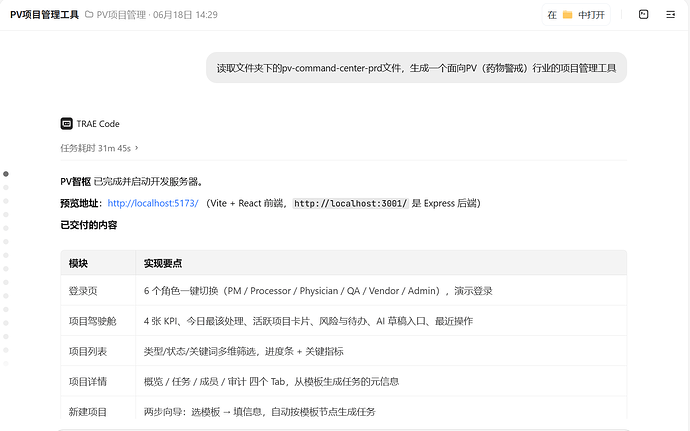
Task: Click the user prompt message bubble
Action: tap(416, 68)
